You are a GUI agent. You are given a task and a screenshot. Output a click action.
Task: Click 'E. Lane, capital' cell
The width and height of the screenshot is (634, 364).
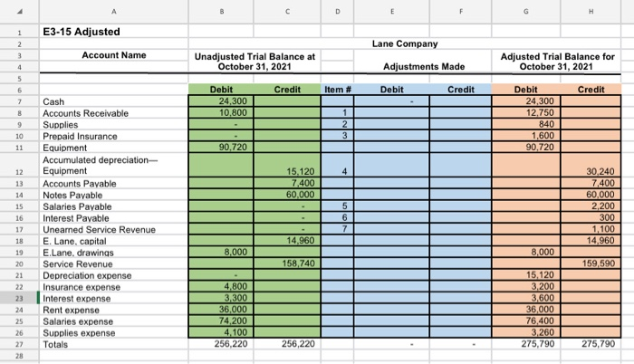coord(113,241)
